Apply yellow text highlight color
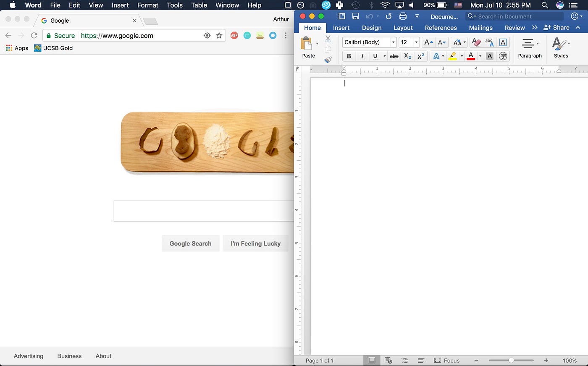588x366 pixels. point(452,56)
